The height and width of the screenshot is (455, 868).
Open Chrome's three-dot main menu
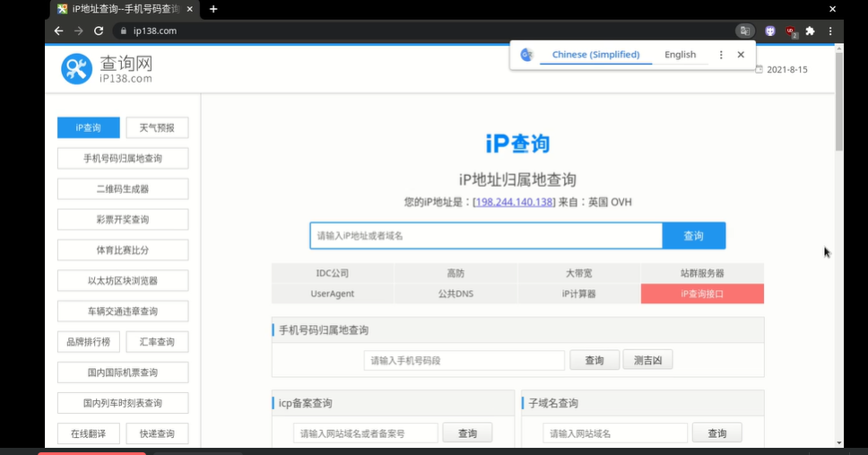(x=830, y=31)
